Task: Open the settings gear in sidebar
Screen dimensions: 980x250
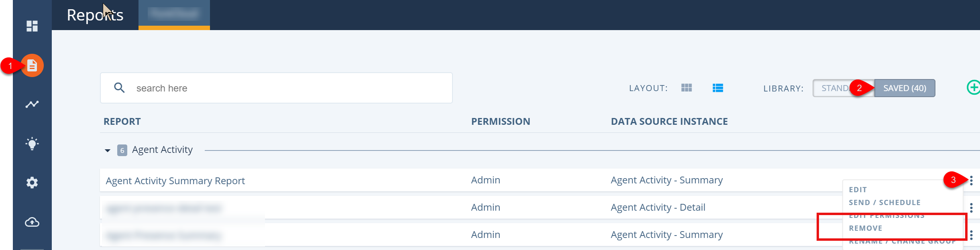Action: coord(32,183)
